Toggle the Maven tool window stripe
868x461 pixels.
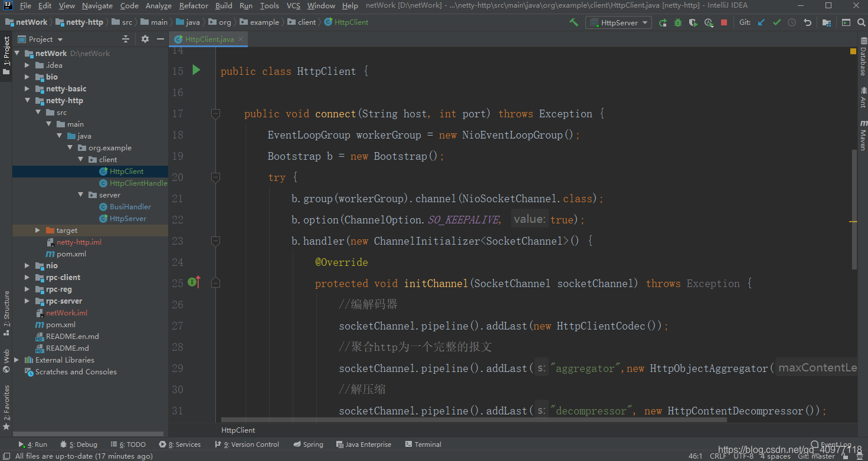(863, 135)
